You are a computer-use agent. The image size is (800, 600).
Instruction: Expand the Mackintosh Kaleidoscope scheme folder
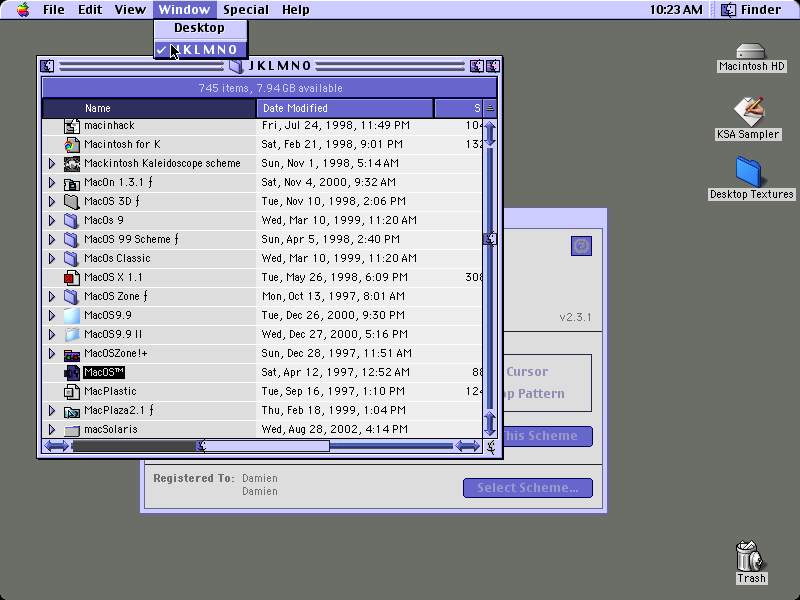coord(52,163)
